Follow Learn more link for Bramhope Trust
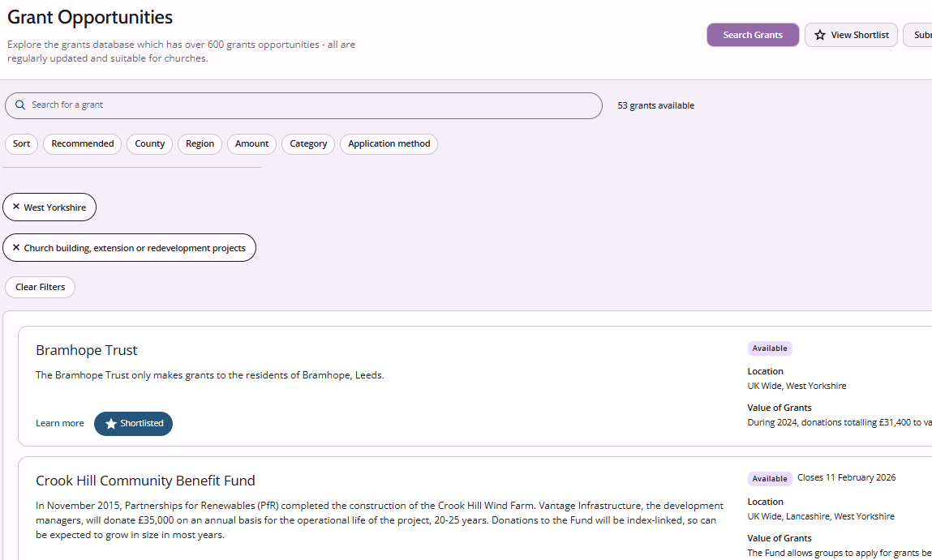Screen dimensions: 932x560 pos(60,423)
